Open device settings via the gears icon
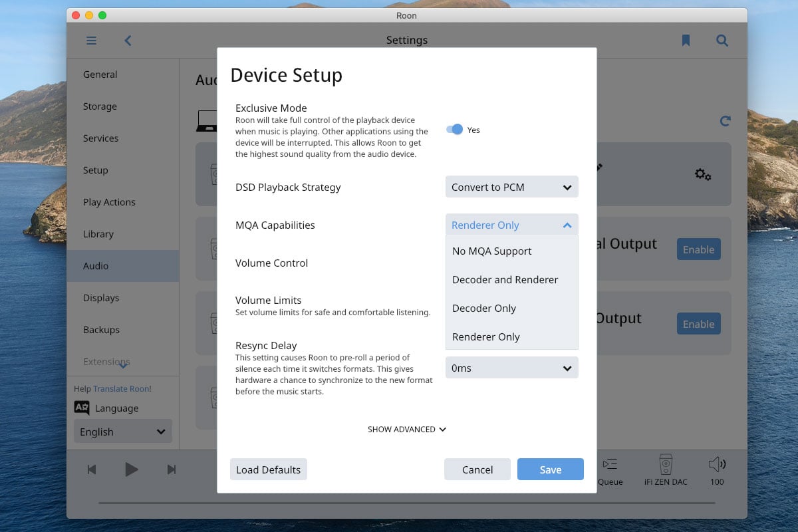 click(x=703, y=174)
